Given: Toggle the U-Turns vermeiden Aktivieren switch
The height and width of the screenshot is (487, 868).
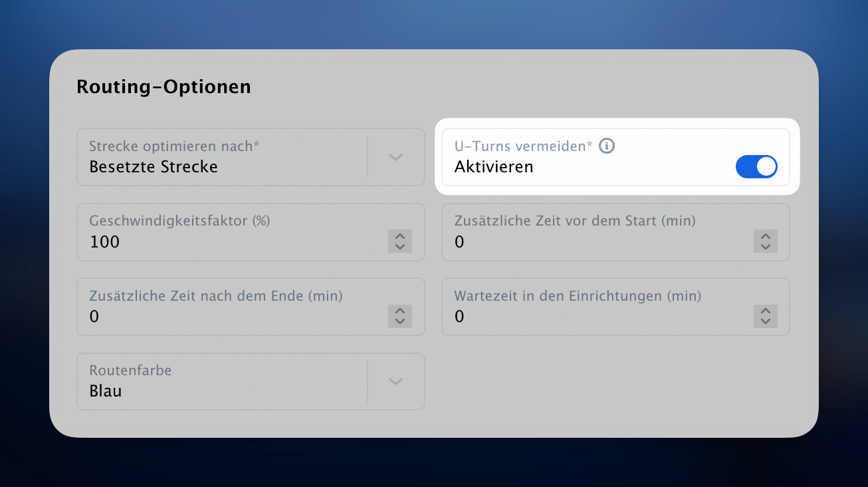Looking at the screenshot, I should [x=756, y=167].
